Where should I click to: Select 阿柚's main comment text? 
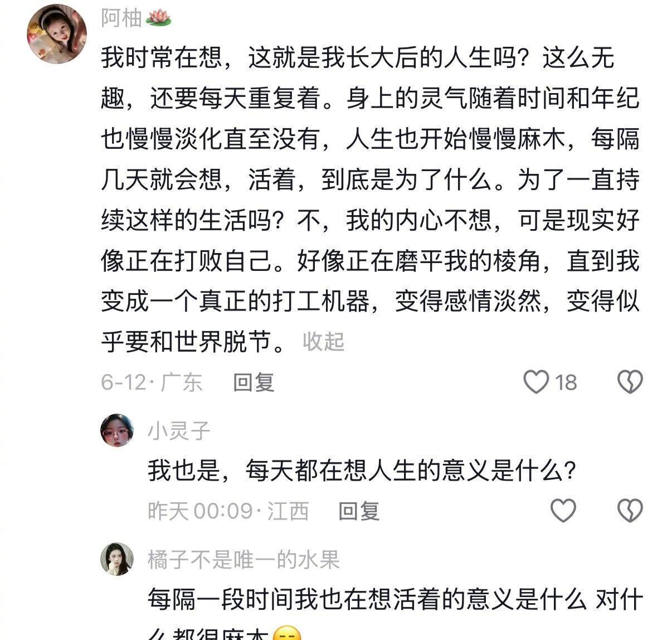click(369, 200)
